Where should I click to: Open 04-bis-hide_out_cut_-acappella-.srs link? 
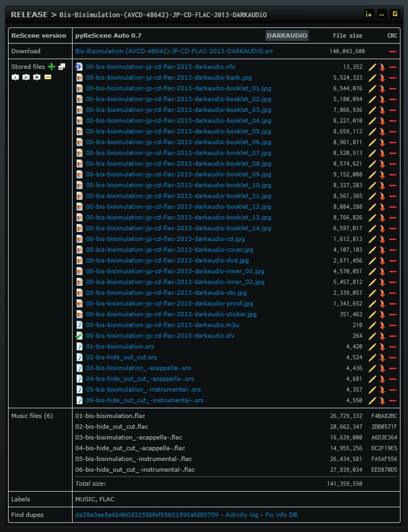[140, 379]
